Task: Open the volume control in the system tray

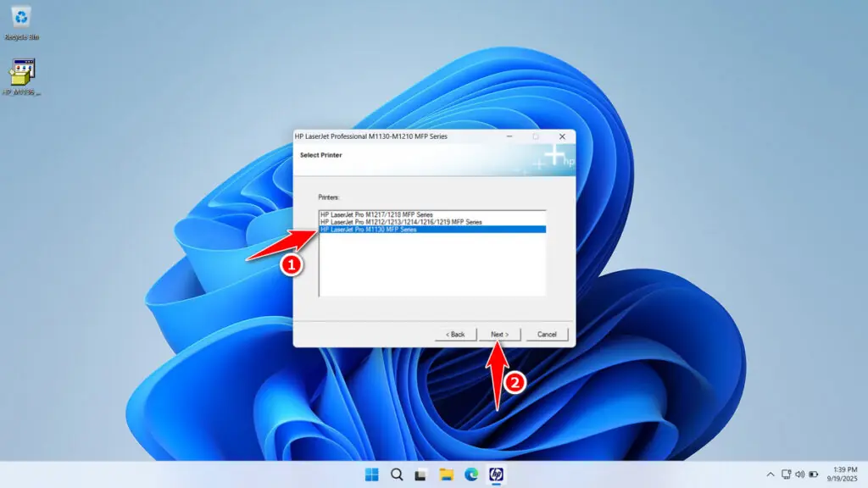Action: (800, 474)
